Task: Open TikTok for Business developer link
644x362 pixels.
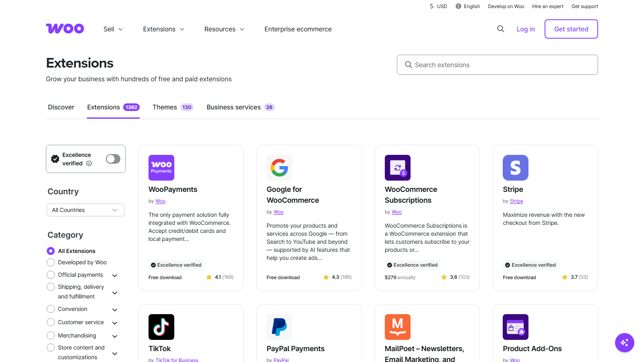Action: [177, 360]
